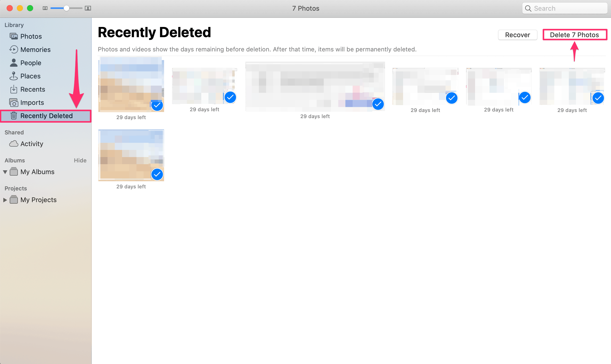The width and height of the screenshot is (611, 364).
Task: Uncheck the first photo's blue checkmark
Action: click(157, 105)
